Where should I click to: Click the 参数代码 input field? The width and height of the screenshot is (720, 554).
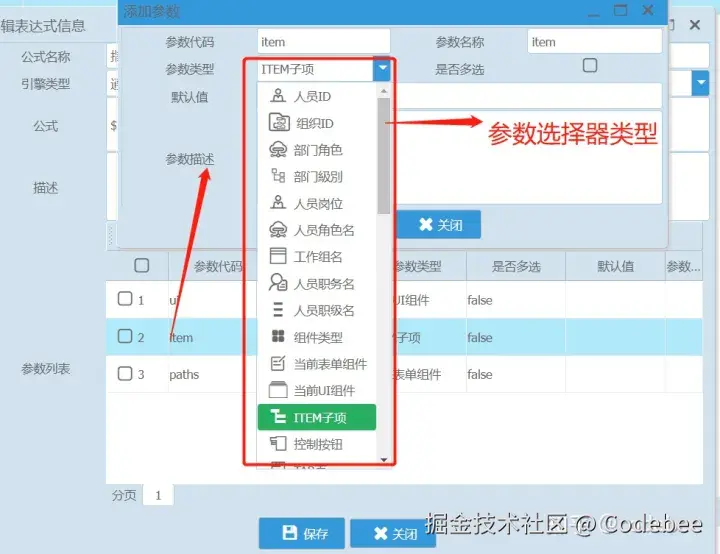tap(324, 41)
